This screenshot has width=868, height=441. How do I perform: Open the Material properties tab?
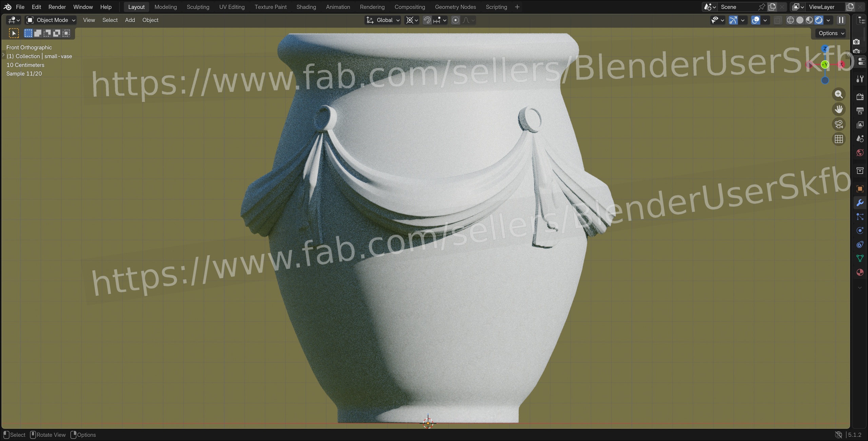860,272
